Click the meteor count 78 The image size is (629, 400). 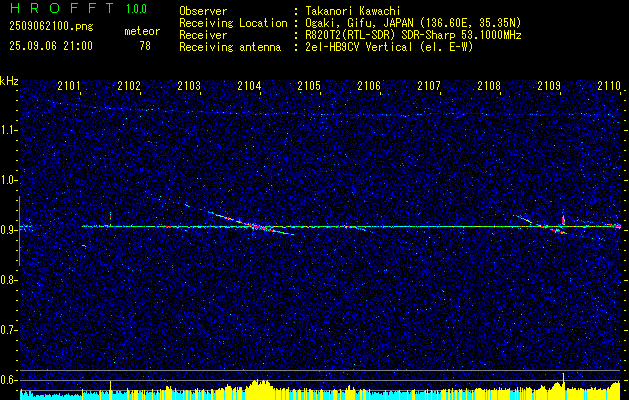[x=145, y=46]
